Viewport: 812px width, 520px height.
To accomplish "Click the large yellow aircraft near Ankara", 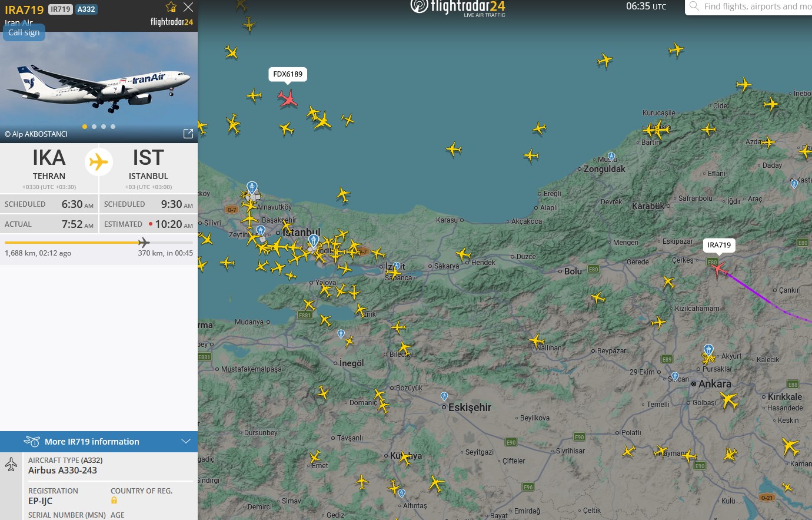I will tap(728, 401).
